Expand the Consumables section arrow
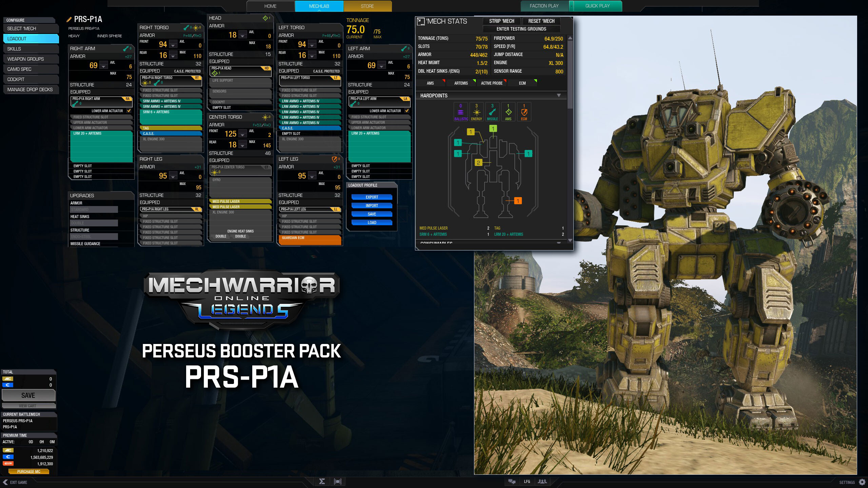Screen dimensions: 868x488 (559, 243)
